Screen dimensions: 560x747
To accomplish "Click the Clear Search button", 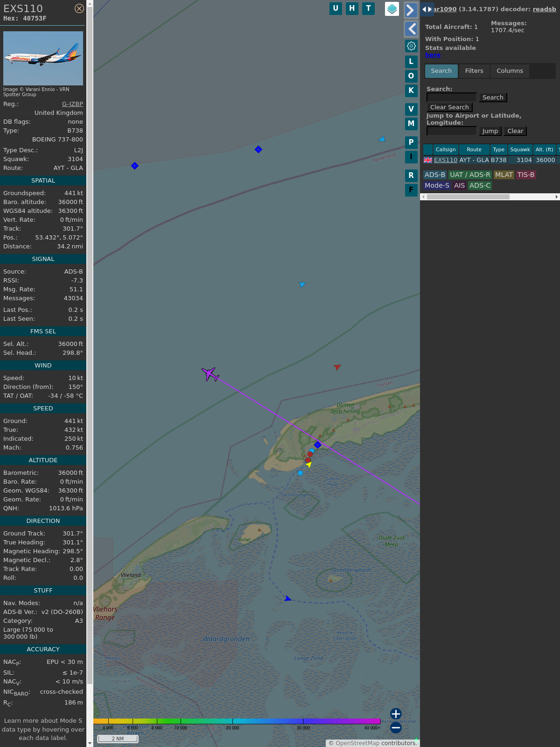I will click(449, 107).
